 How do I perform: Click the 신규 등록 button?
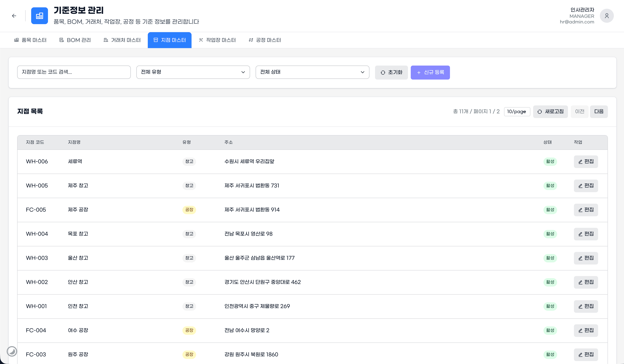(x=430, y=72)
